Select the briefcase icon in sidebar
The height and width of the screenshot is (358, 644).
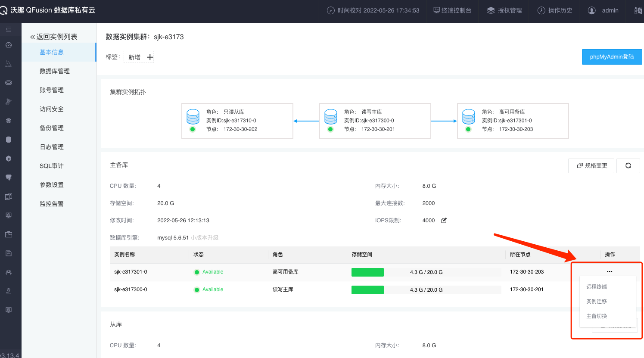click(9, 234)
